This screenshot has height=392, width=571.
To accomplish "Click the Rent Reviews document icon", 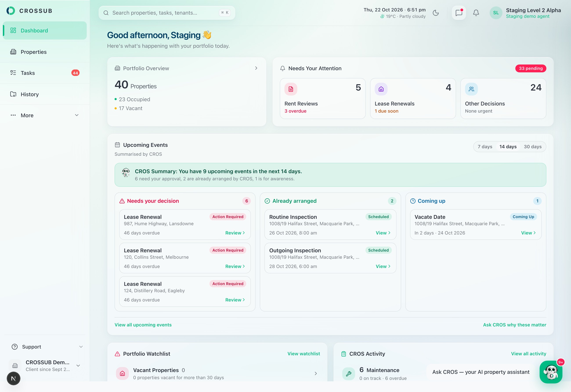I will pos(291,89).
